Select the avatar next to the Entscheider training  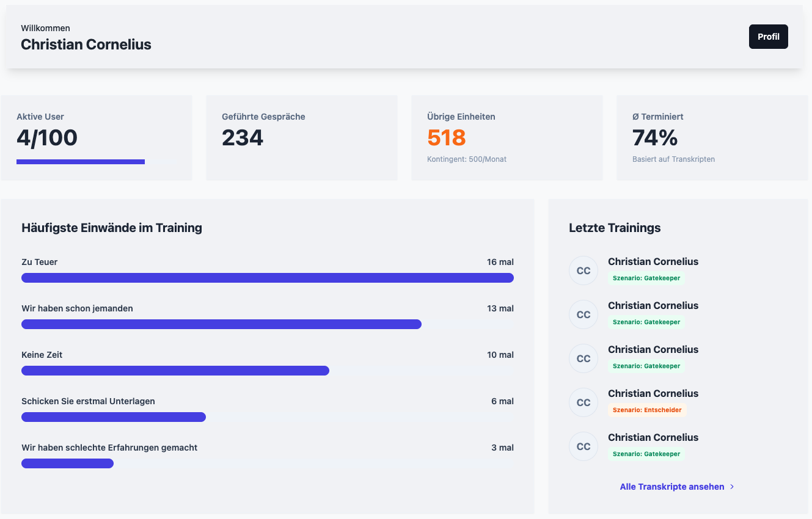click(583, 402)
